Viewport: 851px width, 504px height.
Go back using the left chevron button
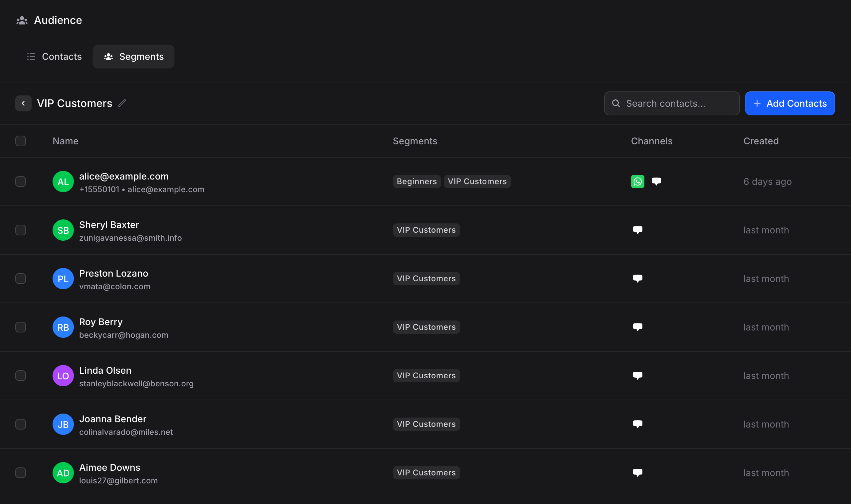[23, 103]
